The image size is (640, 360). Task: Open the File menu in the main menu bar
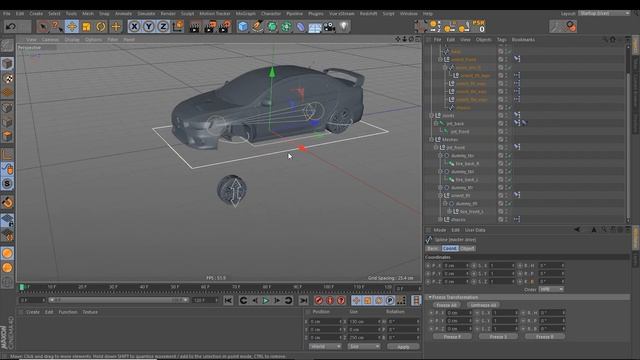[x=7, y=13]
